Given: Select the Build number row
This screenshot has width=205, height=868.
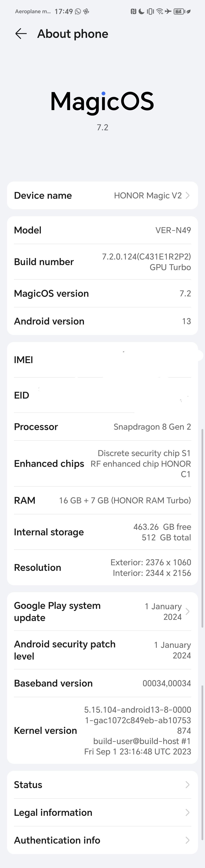Looking at the screenshot, I should [102, 262].
